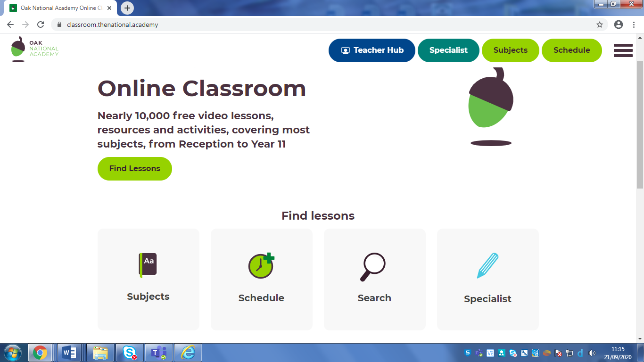Click the Skype tray icon

pyautogui.click(x=513, y=353)
